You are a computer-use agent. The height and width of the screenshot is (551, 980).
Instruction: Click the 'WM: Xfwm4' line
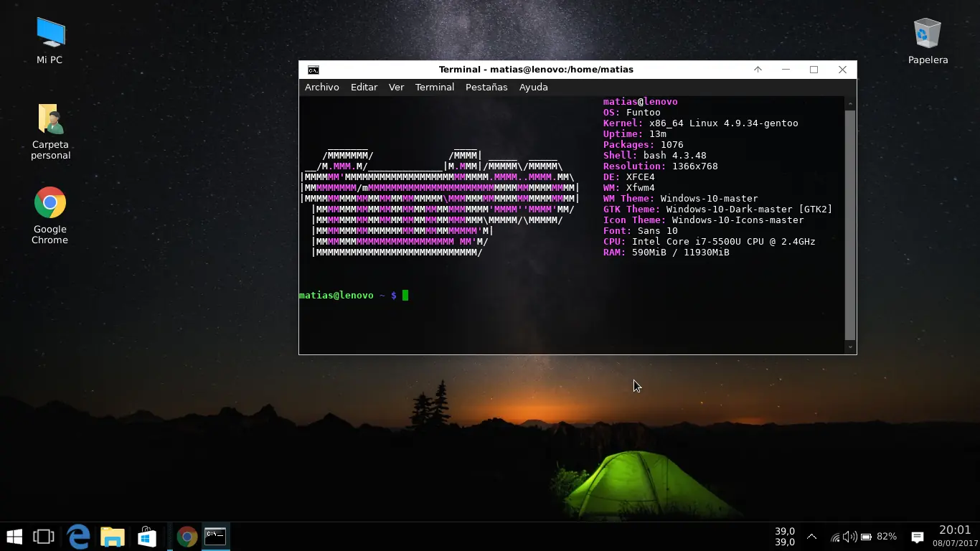point(629,188)
